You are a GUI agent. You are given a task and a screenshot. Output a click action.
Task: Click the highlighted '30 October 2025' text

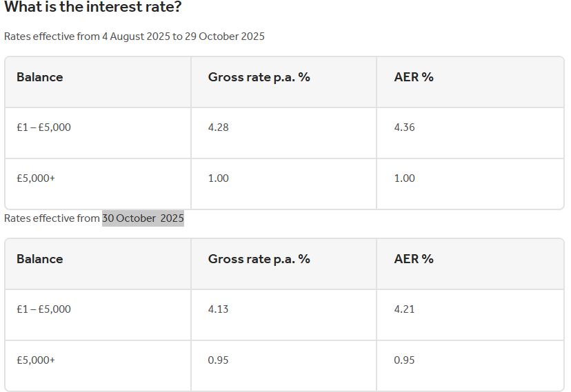143,218
